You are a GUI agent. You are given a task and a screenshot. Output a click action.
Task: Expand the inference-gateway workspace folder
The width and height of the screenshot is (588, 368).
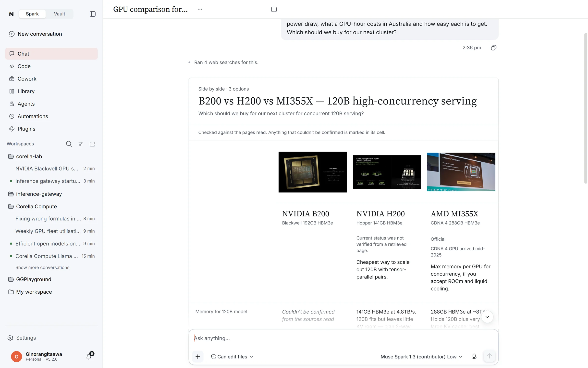51,194
